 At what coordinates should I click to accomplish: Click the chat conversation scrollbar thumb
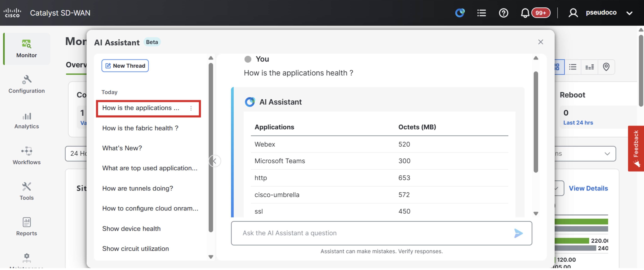(536, 122)
